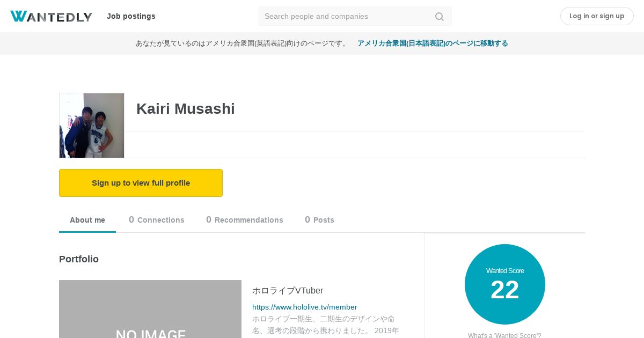Screen dimensions: 644x338
Task: Open Job postings page
Action: click(131, 16)
